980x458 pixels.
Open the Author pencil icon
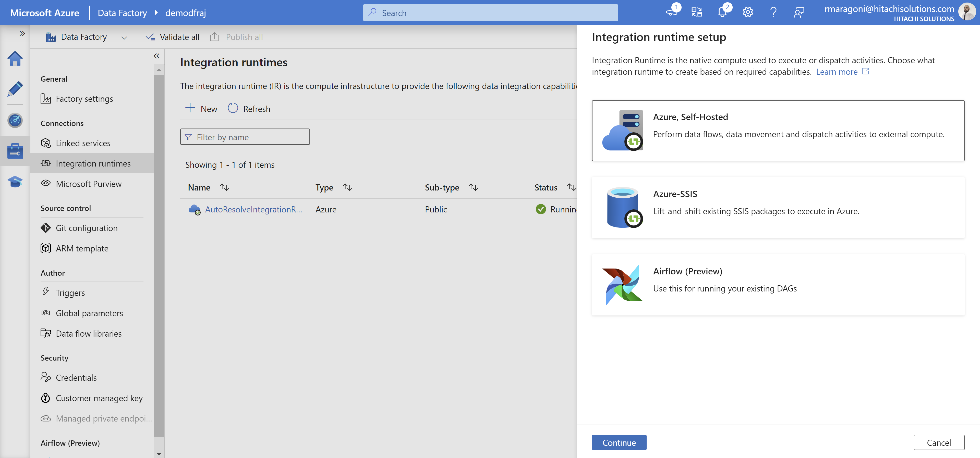[15, 89]
